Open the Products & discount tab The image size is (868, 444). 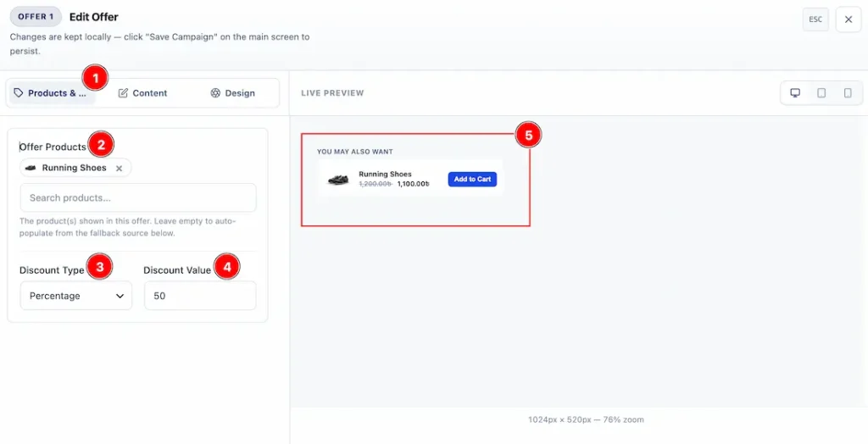(53, 93)
